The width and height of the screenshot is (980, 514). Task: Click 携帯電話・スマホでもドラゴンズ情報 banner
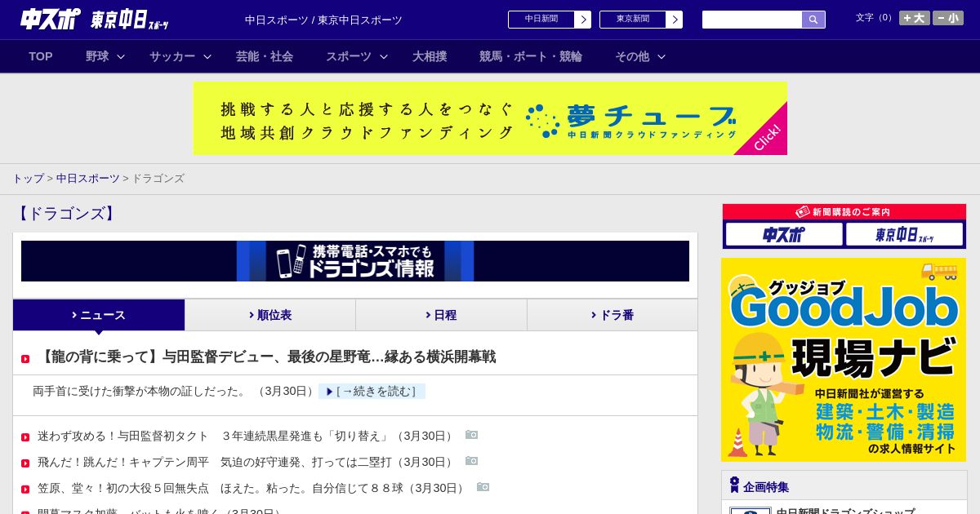pos(355,261)
